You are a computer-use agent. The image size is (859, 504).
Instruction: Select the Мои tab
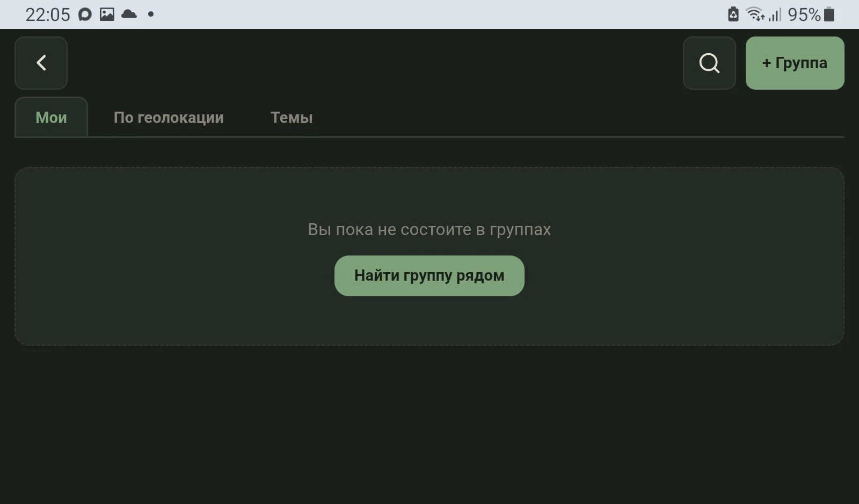click(x=51, y=117)
